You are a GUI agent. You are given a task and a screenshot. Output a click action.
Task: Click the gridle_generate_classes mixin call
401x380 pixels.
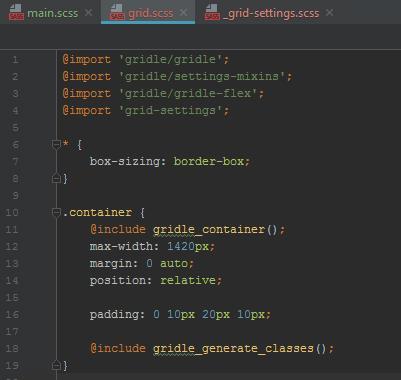pos(233,349)
